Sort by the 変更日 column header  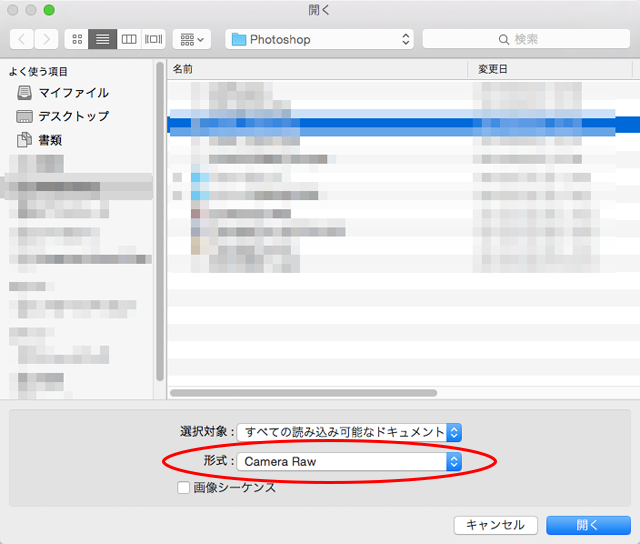(x=550, y=69)
